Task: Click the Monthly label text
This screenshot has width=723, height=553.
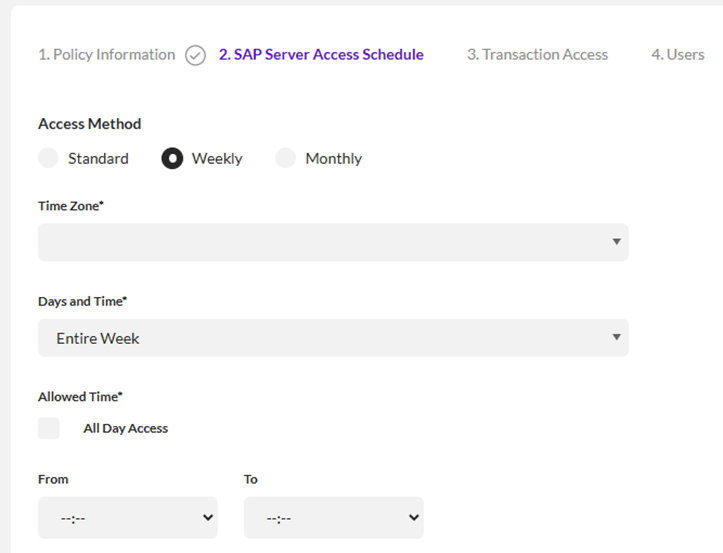Action: click(333, 158)
